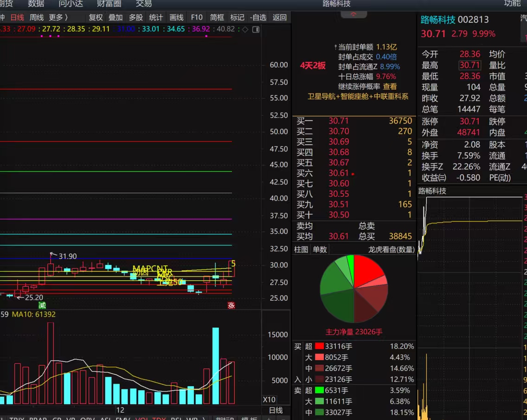Open the 统计 statistics tool
This screenshot has width=527, height=420.
coord(156,18)
